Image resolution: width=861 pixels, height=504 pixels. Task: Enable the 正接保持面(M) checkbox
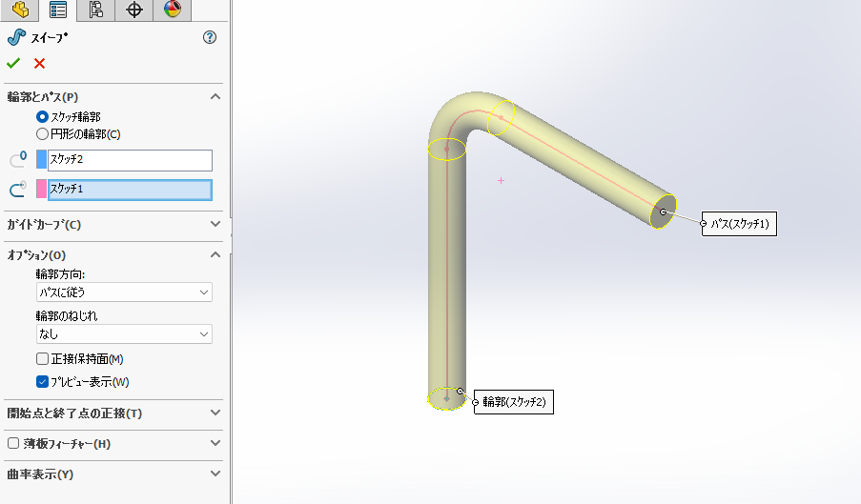[42, 358]
